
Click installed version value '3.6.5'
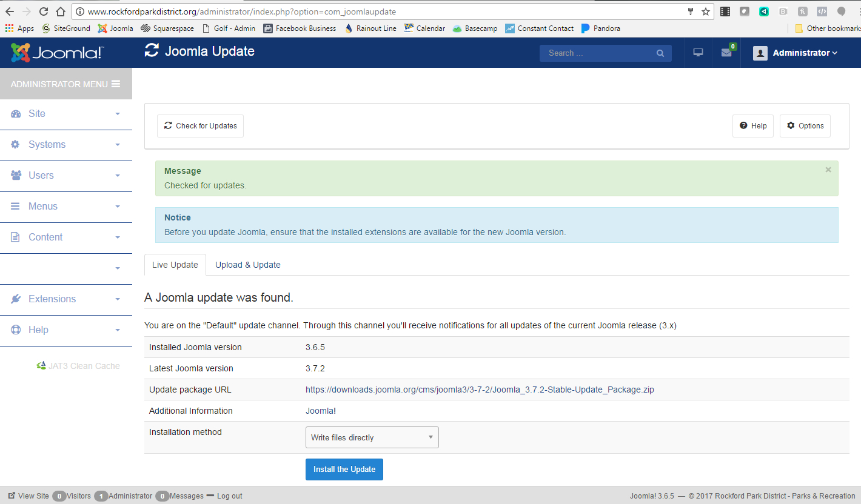point(316,347)
